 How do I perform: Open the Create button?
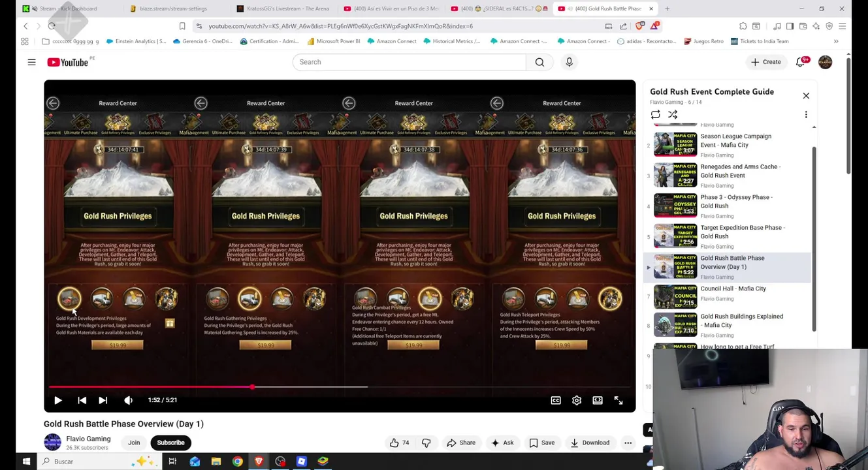pyautogui.click(x=765, y=62)
